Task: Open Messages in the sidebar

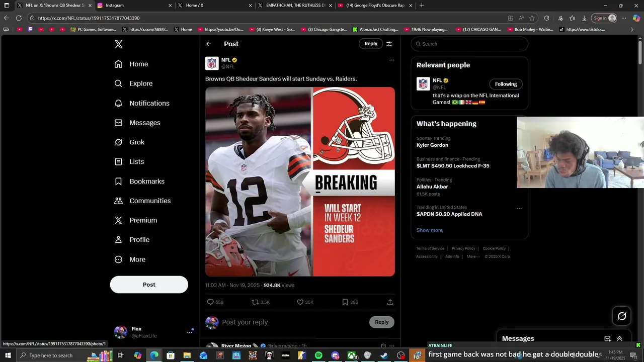Action: tap(137, 123)
